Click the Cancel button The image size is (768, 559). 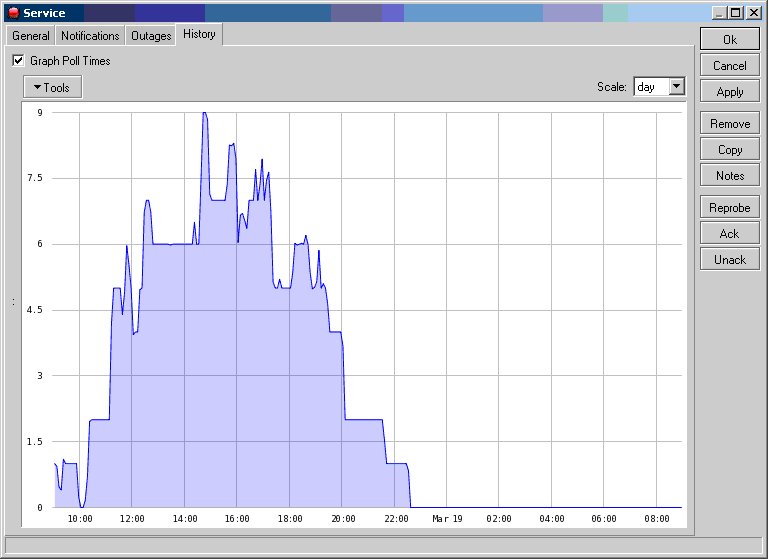click(x=730, y=66)
